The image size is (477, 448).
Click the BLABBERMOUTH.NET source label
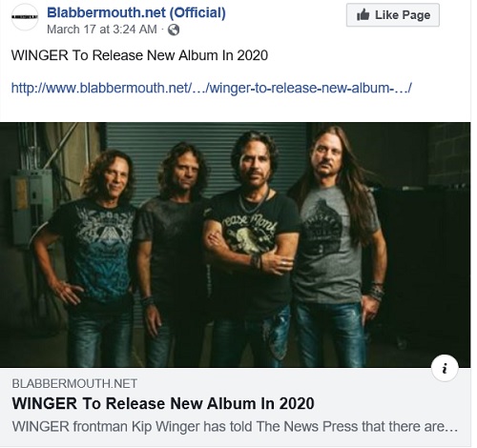pyautogui.click(x=74, y=384)
